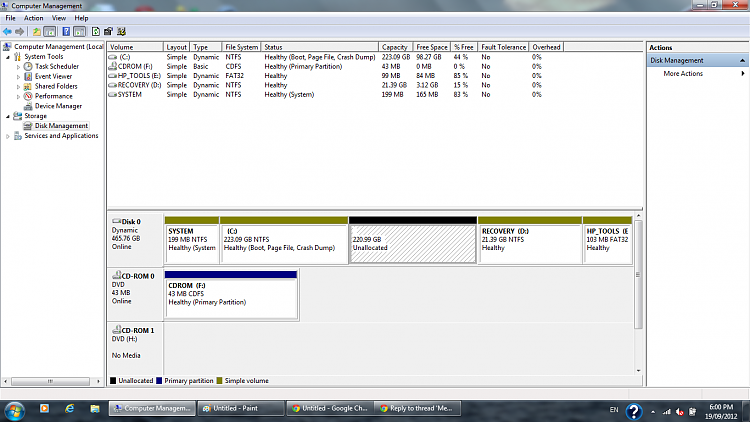
Task: Click the Refresh toolbar icon
Action: (x=96, y=32)
